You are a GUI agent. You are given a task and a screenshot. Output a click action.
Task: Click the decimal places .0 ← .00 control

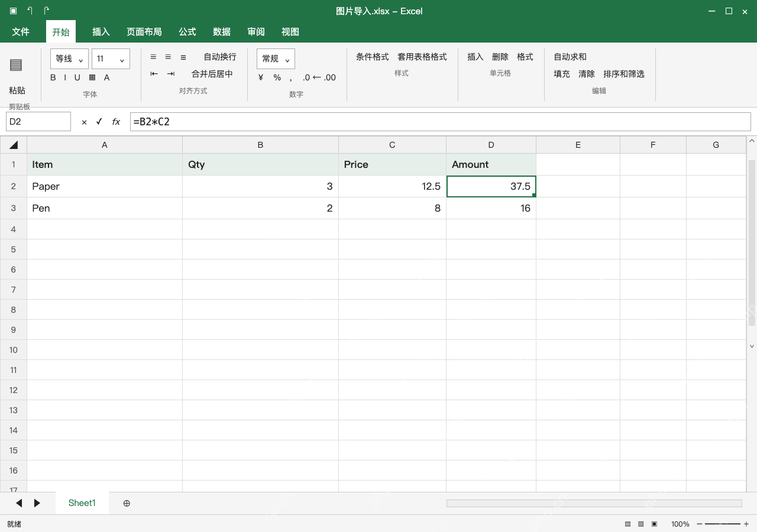[x=319, y=77]
